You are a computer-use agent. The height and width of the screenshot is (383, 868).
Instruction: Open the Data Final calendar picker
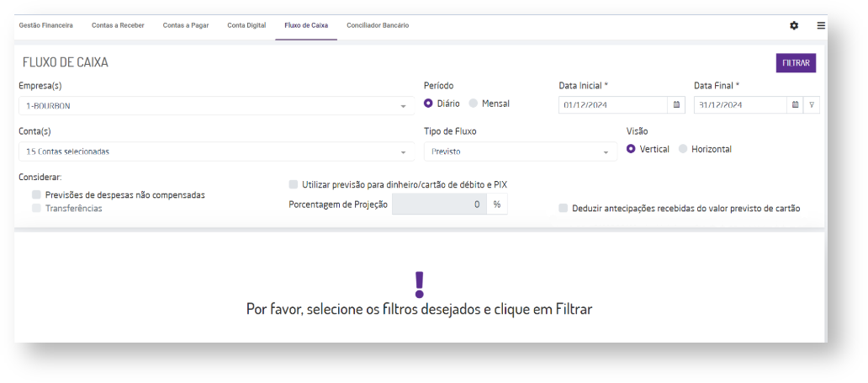tap(795, 104)
